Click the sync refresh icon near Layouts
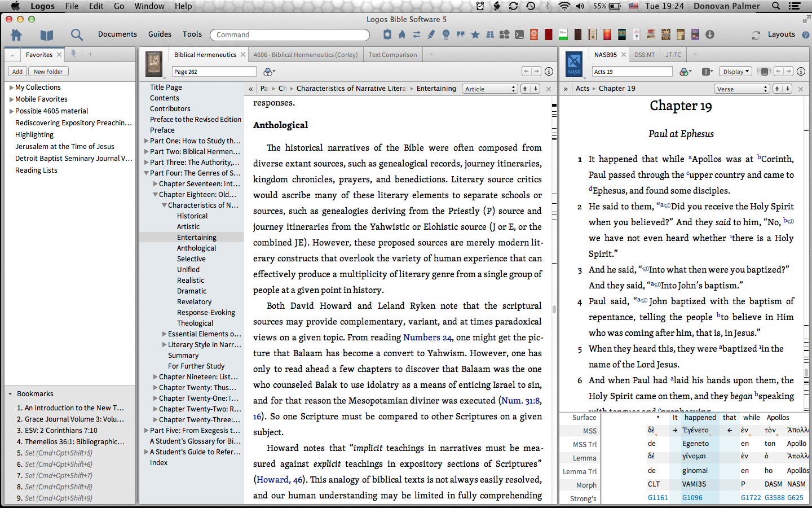The height and width of the screenshot is (508, 812). pyautogui.click(x=756, y=35)
